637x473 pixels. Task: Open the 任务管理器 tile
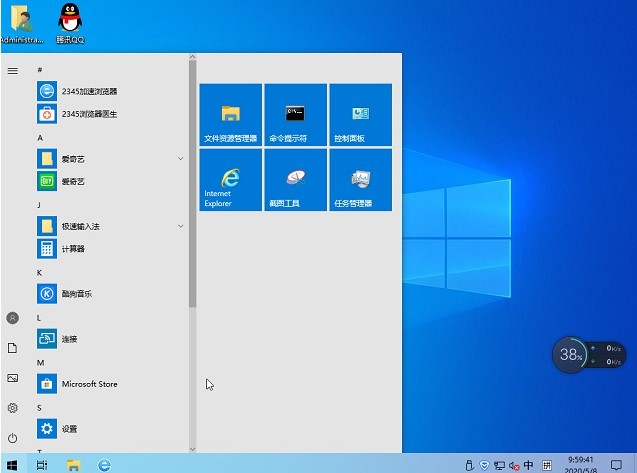[360, 180]
